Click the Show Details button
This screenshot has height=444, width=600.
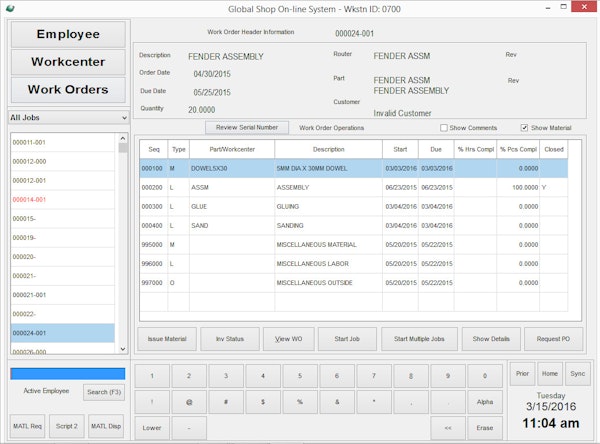[491, 339]
